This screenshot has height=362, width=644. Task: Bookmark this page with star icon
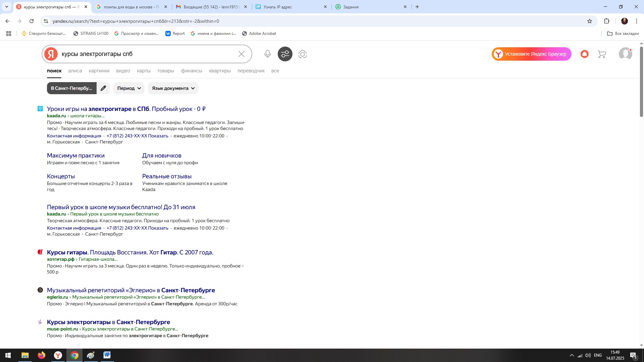pos(590,21)
